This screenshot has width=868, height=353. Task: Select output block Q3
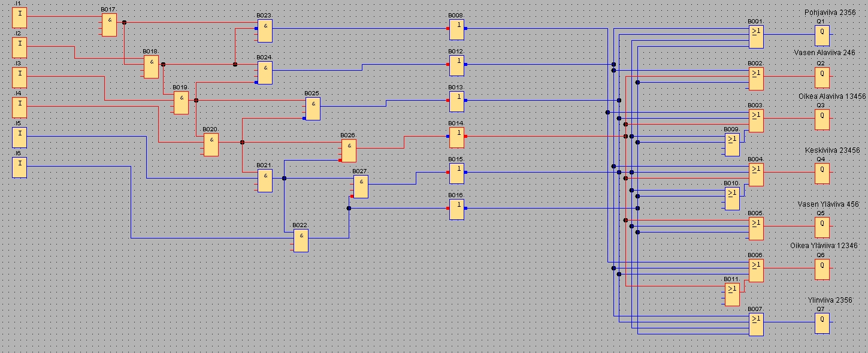822,119
